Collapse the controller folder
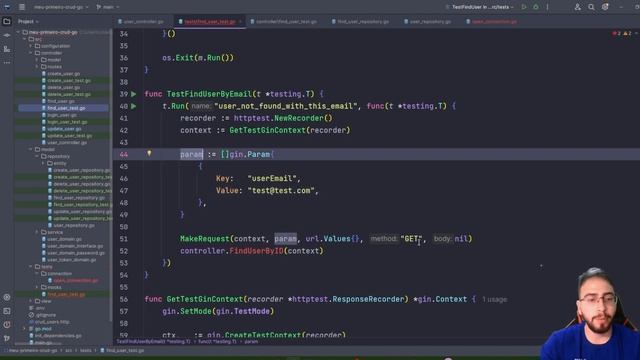This screenshot has width=640, height=360. (31, 53)
